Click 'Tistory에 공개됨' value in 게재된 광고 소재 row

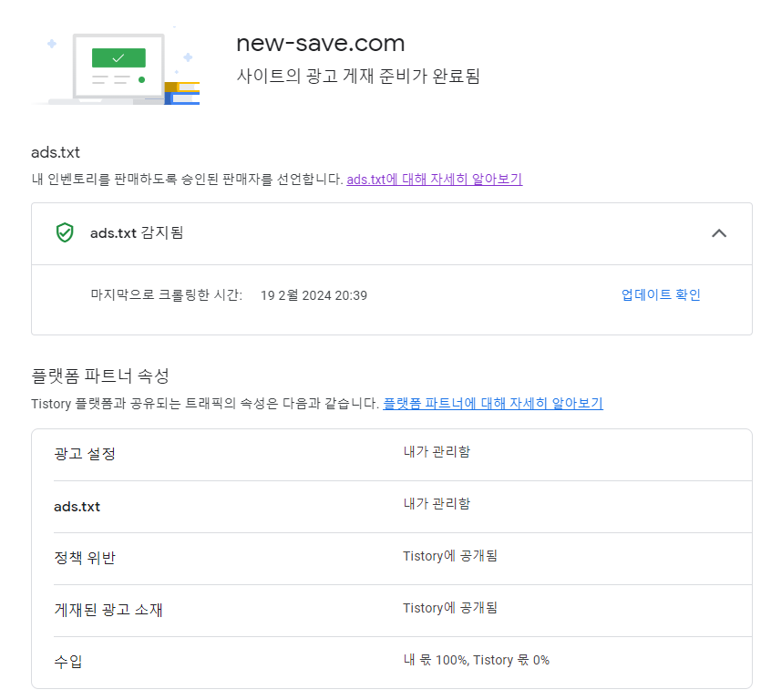(450, 608)
